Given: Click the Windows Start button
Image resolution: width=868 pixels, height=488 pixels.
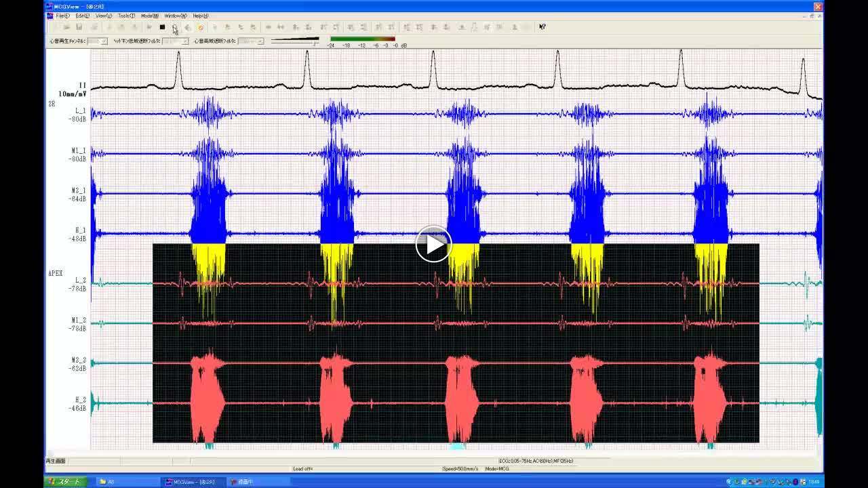Looking at the screenshot, I should [x=64, y=482].
